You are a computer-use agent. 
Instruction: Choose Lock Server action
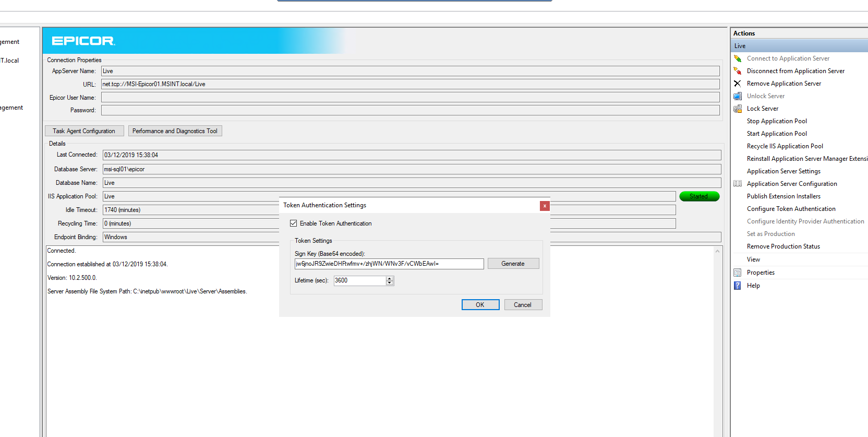(763, 109)
